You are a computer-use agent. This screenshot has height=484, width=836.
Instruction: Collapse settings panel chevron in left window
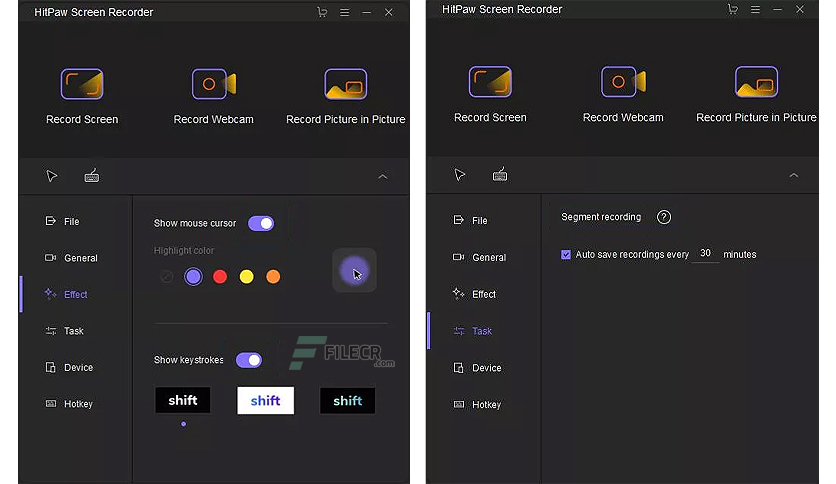pos(383,176)
